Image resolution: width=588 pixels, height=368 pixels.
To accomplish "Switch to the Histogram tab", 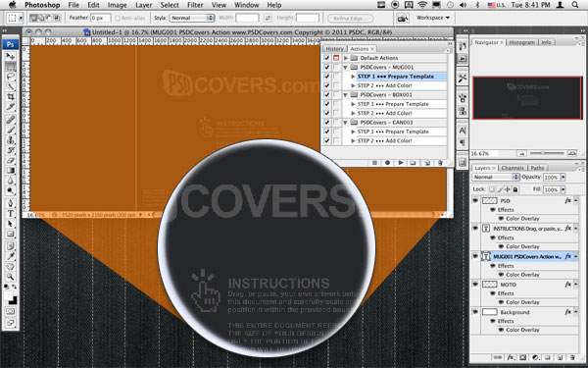I will click(522, 42).
